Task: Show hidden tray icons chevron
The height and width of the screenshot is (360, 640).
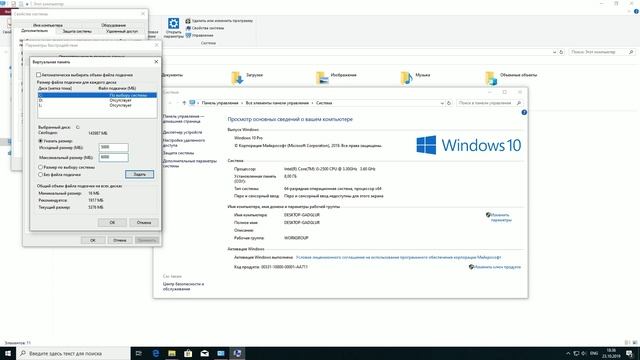Action: click(x=568, y=353)
